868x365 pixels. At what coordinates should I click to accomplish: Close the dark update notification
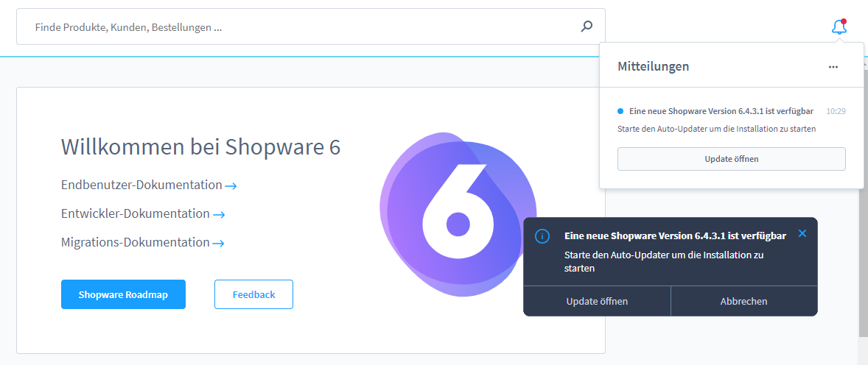(802, 233)
